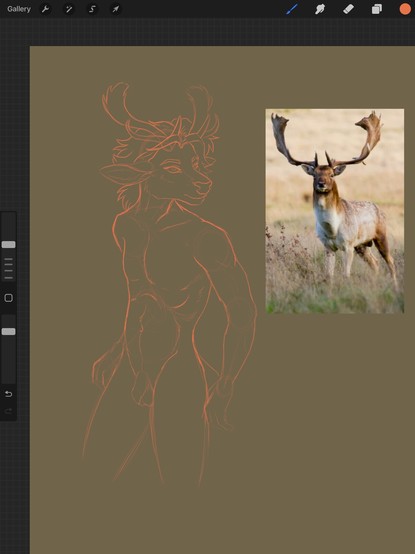415x554 pixels.
Task: Select the Brush paint tool
Action: pos(292,9)
